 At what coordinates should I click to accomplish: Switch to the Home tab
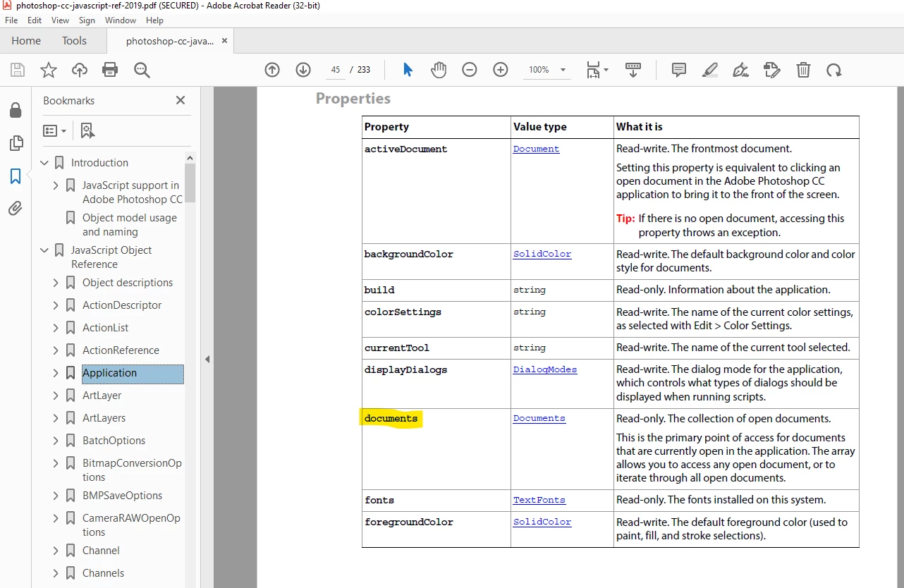[26, 41]
